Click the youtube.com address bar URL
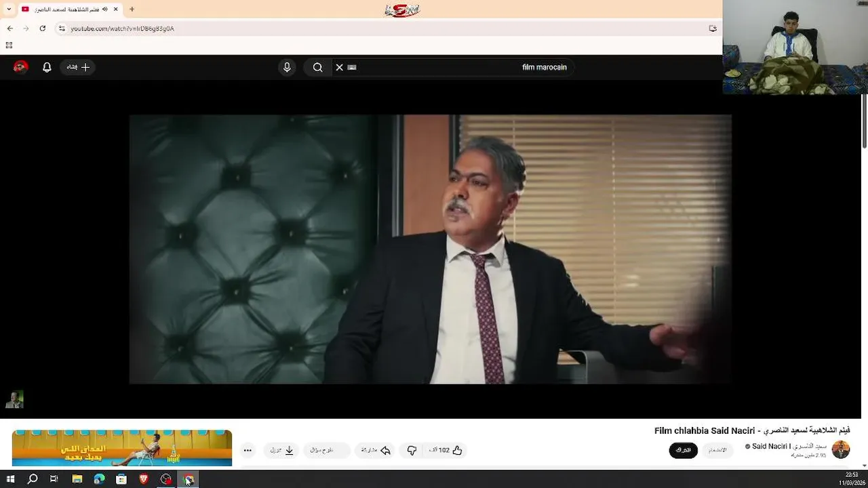The height and width of the screenshot is (488, 868). click(x=122, y=28)
